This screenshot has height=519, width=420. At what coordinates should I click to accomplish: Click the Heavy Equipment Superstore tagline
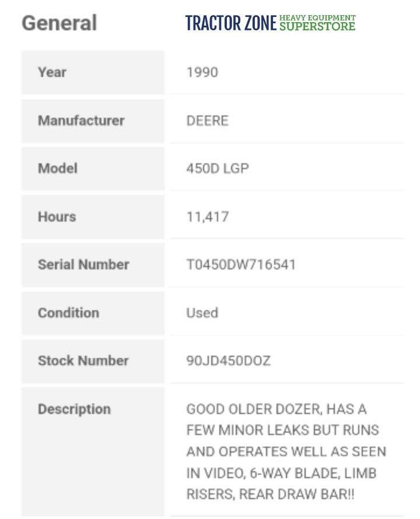pyautogui.click(x=317, y=23)
